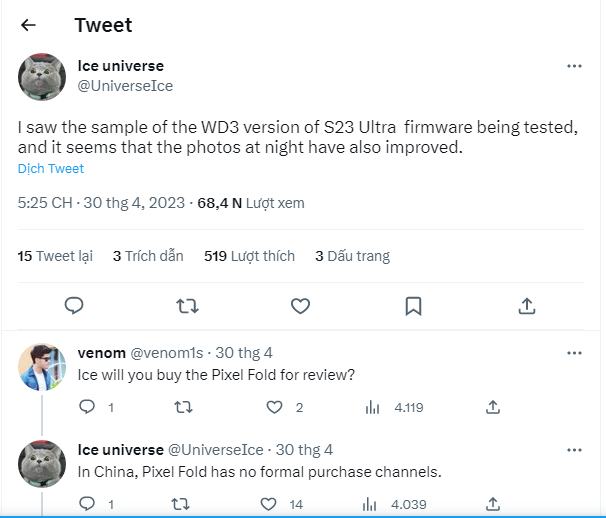The height and width of the screenshot is (518, 606).
Task: Retweet venom's reply
Action: (183, 407)
